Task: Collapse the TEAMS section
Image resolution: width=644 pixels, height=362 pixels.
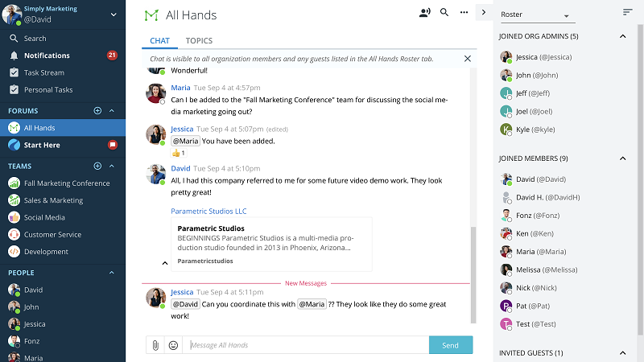Action: pos(112,166)
